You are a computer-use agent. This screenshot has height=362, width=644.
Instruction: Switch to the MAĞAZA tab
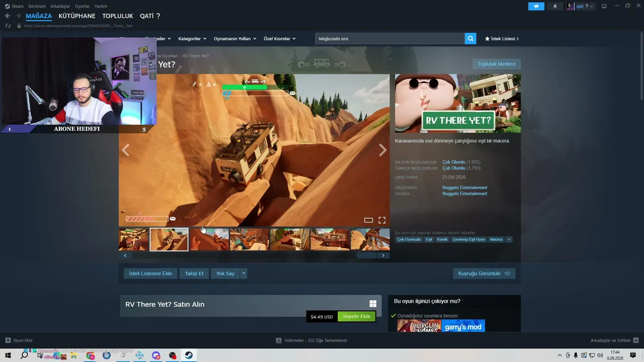[x=39, y=16]
